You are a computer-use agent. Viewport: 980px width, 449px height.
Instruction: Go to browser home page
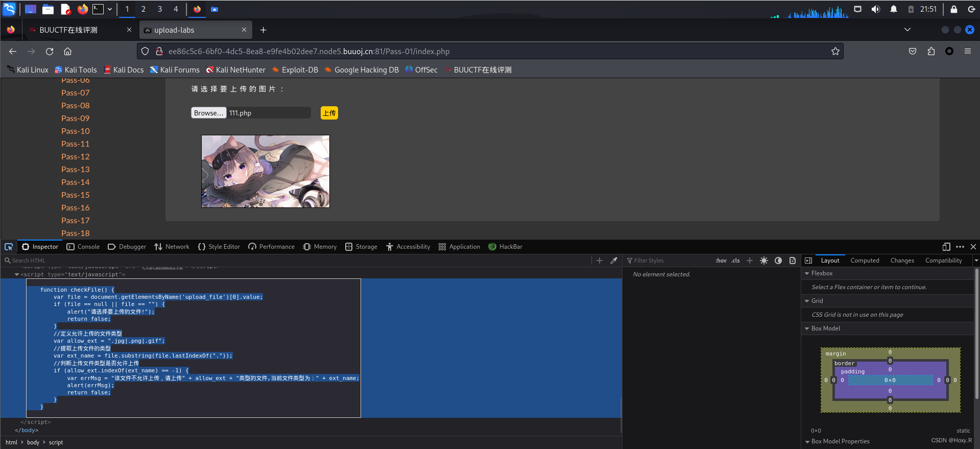point(67,52)
